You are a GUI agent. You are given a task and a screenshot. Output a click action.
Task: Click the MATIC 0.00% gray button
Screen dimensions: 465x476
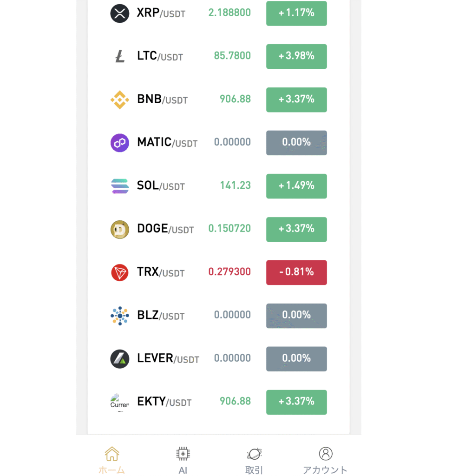[296, 143]
